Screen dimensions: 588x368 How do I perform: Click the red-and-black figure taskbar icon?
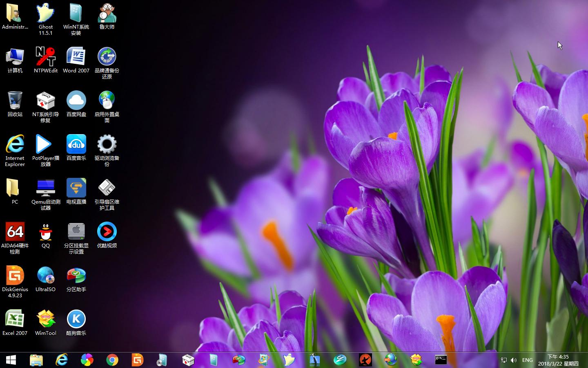coord(365,360)
